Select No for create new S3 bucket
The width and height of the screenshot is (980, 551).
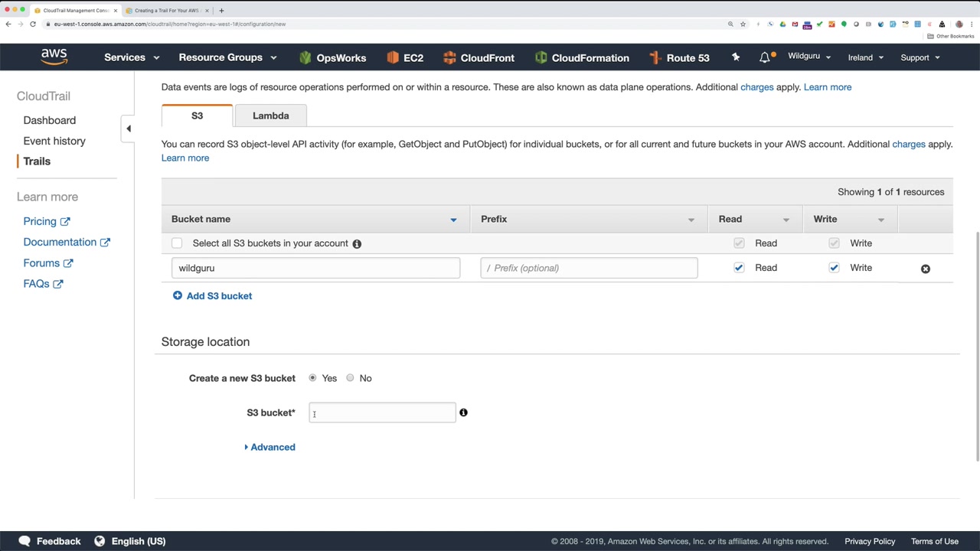[350, 378]
